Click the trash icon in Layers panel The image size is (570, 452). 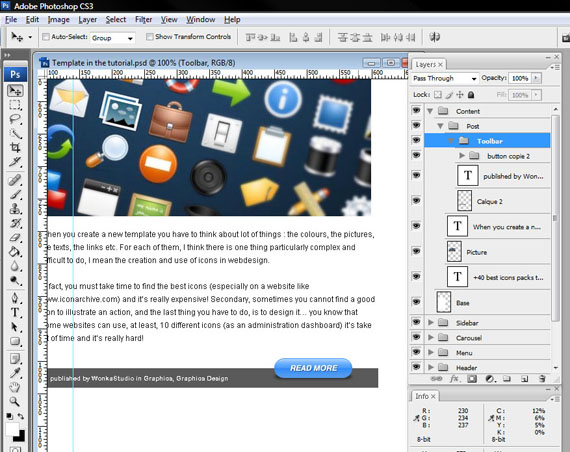[542, 379]
